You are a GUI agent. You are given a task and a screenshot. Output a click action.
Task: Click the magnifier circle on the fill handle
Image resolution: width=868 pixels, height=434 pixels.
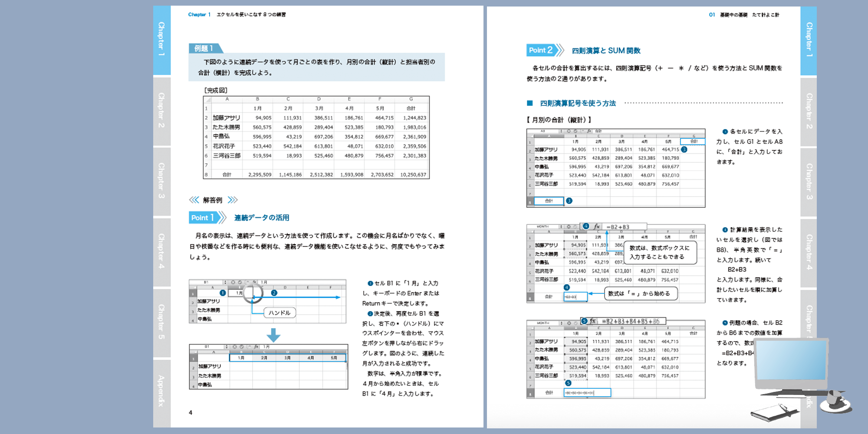pyautogui.click(x=253, y=293)
